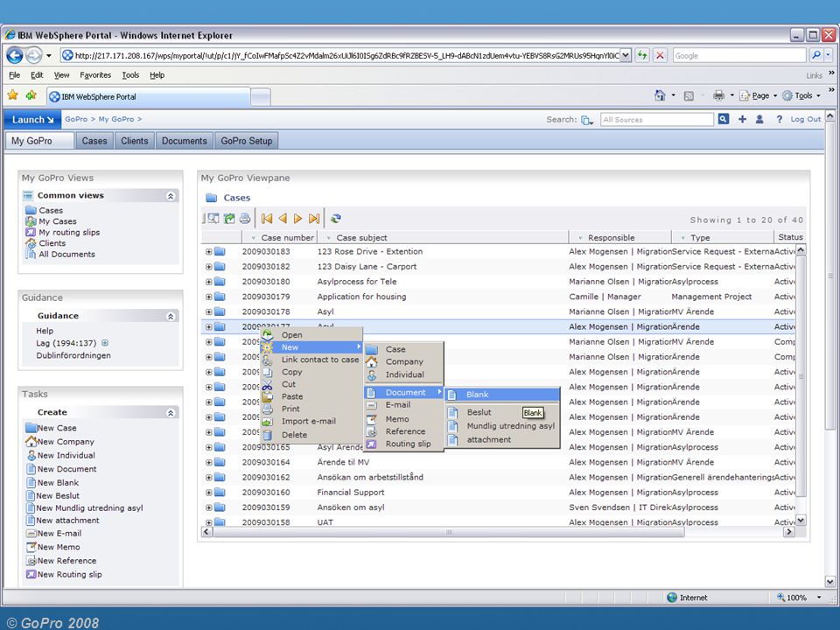Refresh the page from the address bar
The width and height of the screenshot is (840, 630).
[x=641, y=55]
